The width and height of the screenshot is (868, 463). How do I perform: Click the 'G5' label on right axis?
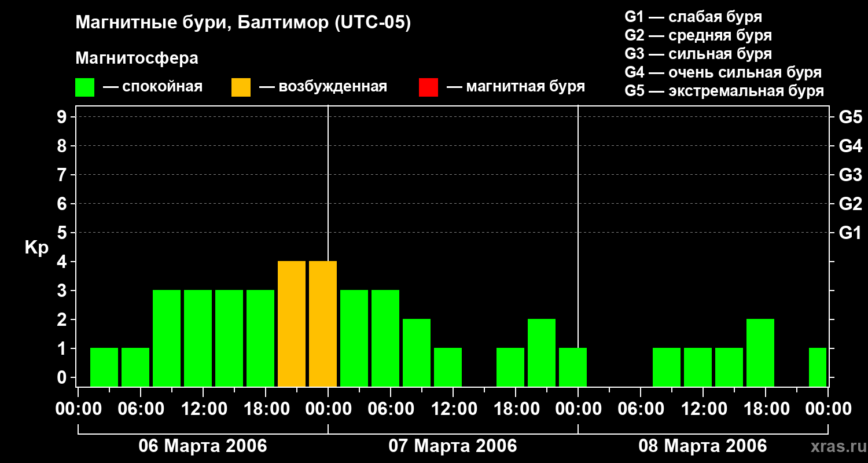(851, 117)
